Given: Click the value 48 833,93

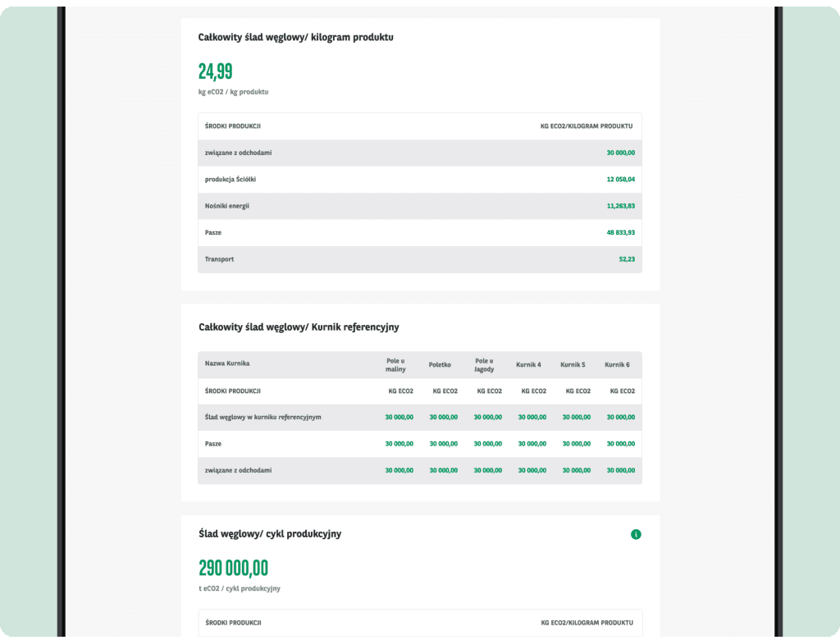Looking at the screenshot, I should [x=620, y=233].
